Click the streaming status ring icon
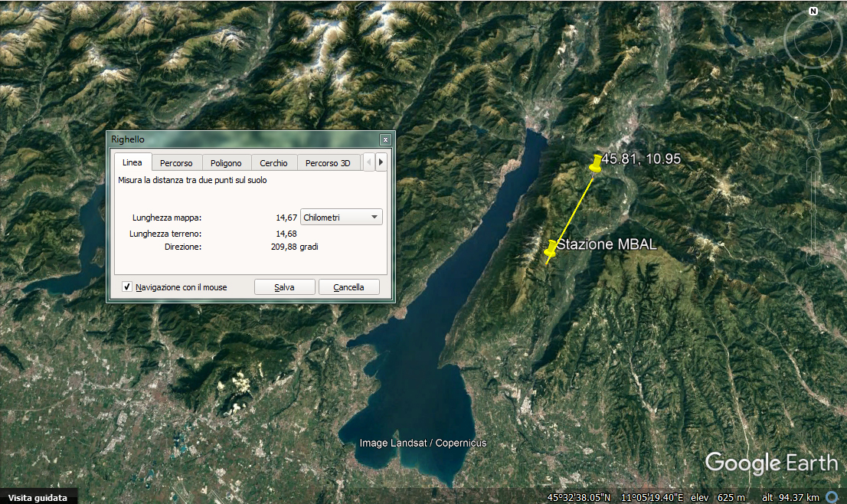Viewport: 847px width, 504px height. click(832, 497)
